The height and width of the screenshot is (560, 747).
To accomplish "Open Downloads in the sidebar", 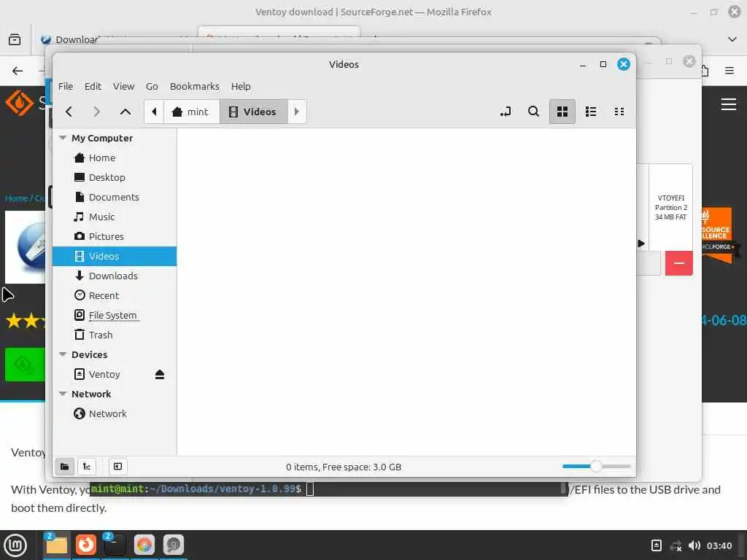I will click(115, 276).
